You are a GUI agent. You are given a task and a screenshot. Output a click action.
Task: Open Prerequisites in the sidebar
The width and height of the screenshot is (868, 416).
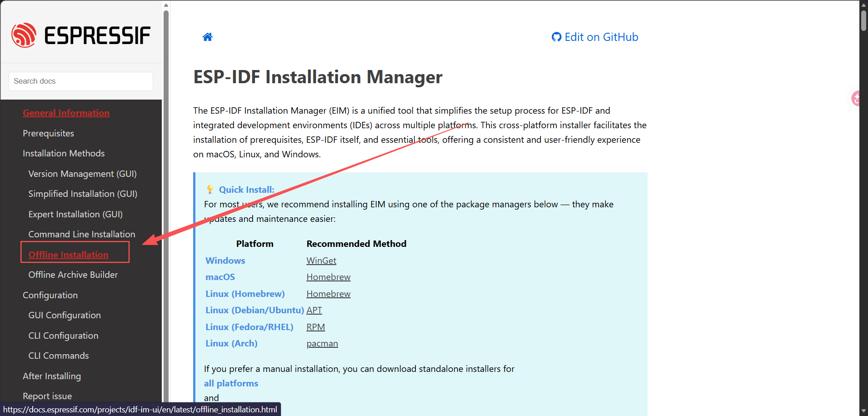tap(48, 133)
